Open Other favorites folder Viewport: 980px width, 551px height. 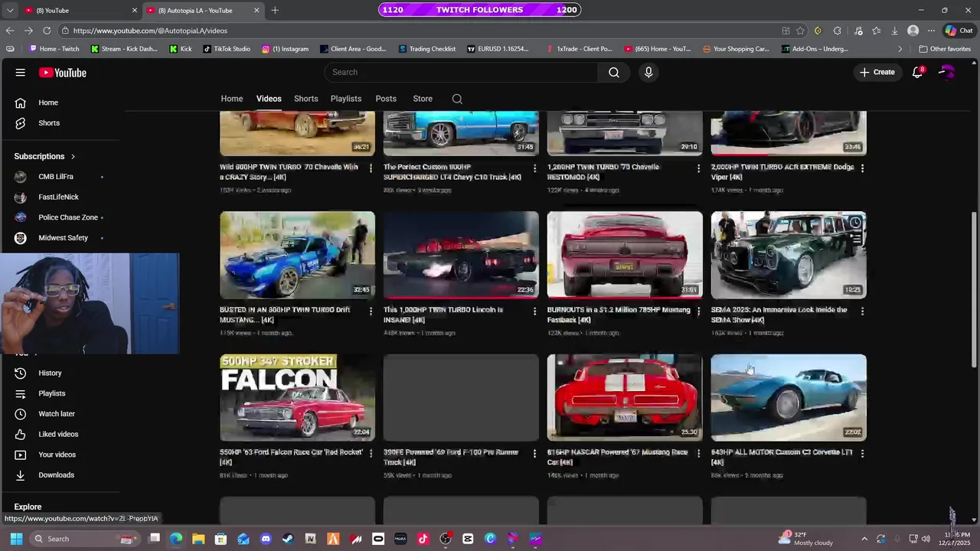coord(945,49)
